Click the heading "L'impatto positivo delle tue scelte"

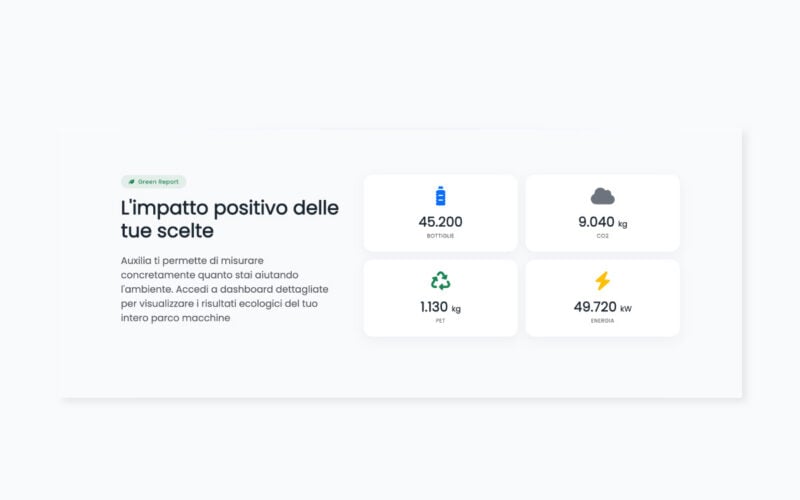tap(229, 219)
